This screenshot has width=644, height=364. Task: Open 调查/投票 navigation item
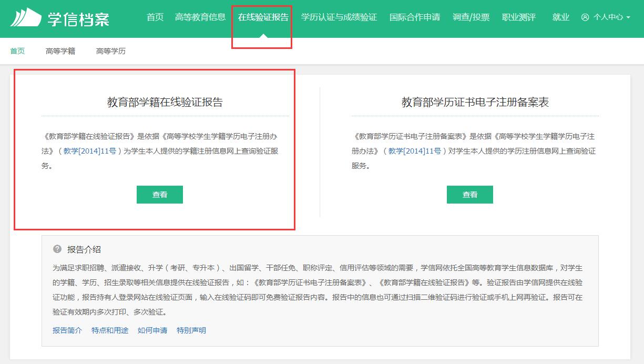point(471,17)
